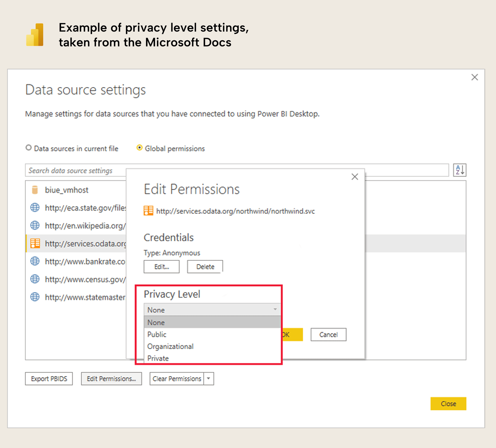496x448 pixels.
Task: Choose Private privacy level option
Action: [x=212, y=358]
